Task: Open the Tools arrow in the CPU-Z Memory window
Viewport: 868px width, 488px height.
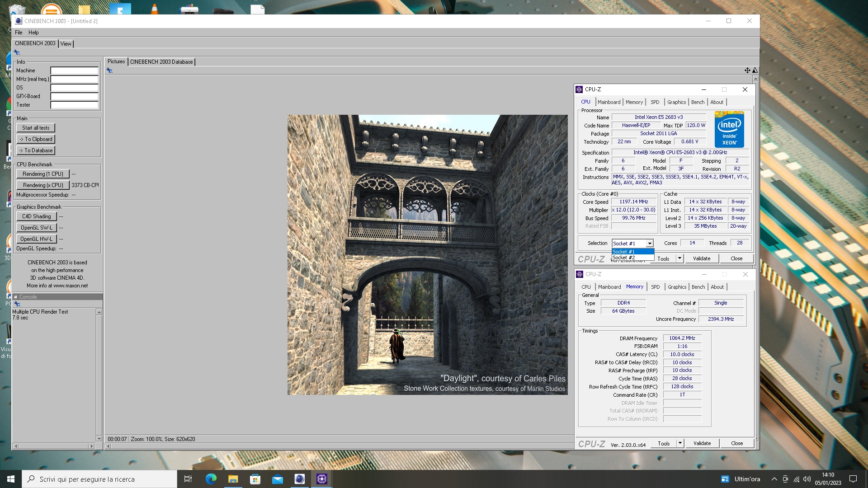Action: (680, 443)
